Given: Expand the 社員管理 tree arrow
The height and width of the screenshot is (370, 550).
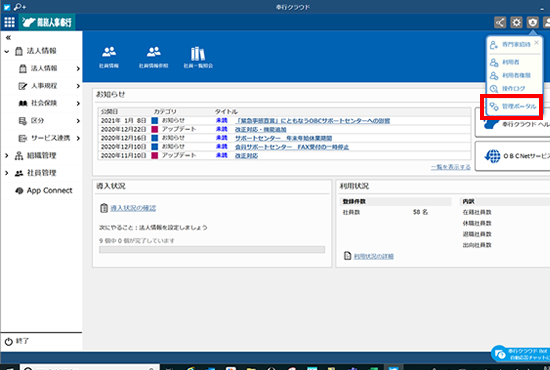Looking at the screenshot, I should coord(7,173).
